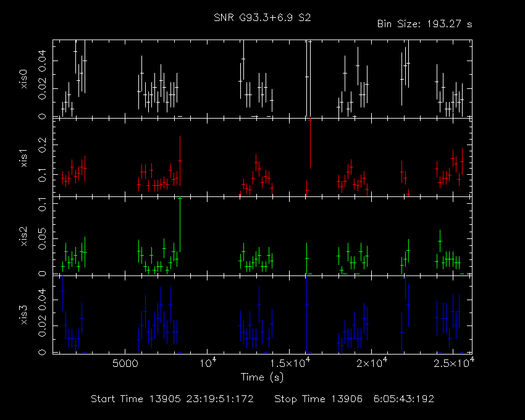The image size is (525, 420).
Task: Select the xis1 panel axis label
Action: pos(23,158)
